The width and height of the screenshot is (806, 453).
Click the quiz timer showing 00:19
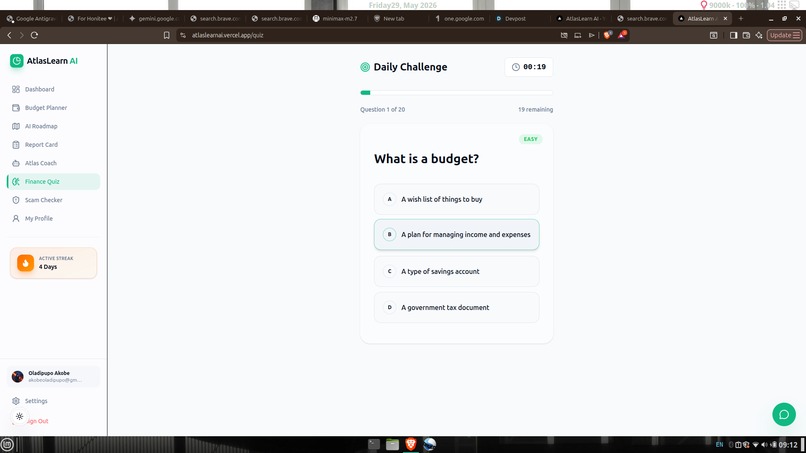point(529,67)
